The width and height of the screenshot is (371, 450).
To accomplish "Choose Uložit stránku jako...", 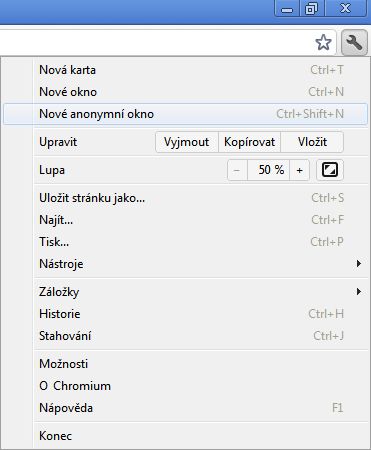I will [x=185, y=198].
